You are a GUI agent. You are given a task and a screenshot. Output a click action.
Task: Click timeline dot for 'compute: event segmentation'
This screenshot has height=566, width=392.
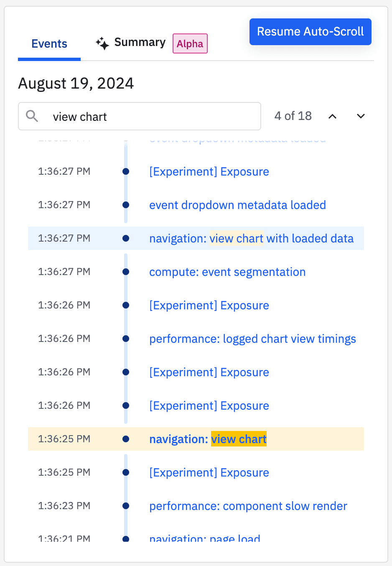point(126,272)
